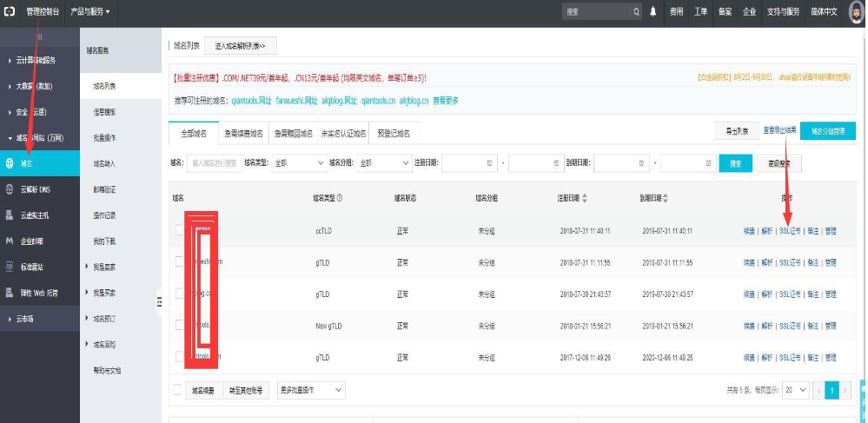Click blue 搜索 button in filters
868x423 pixels.
735,163
